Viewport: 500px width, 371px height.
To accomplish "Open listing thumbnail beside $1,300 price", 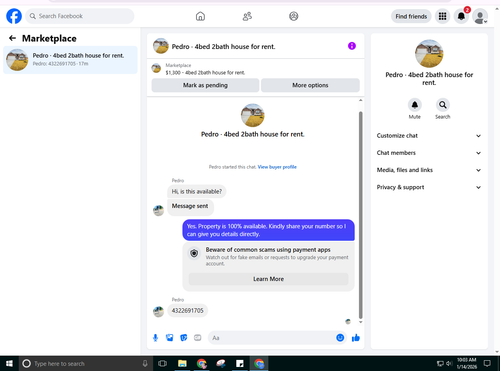I will point(156,68).
